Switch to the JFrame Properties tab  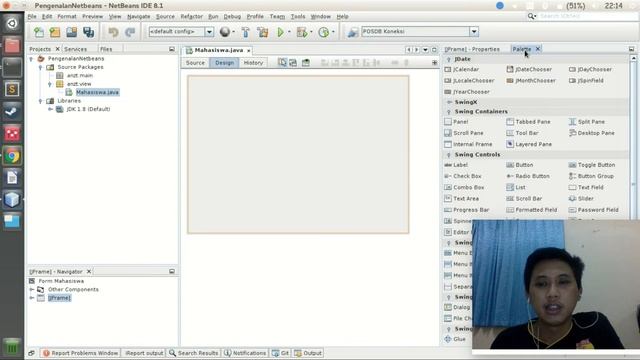pos(472,49)
